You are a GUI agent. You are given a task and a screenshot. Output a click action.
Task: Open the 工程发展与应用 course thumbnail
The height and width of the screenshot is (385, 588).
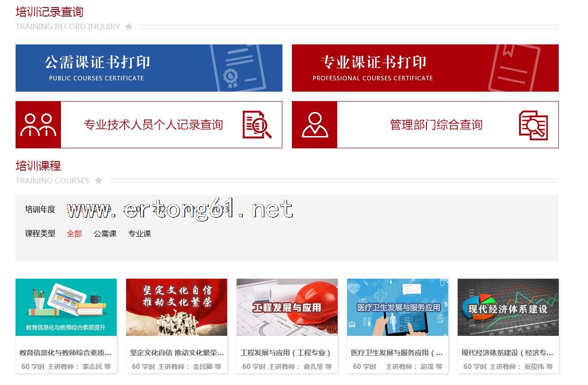[x=287, y=307]
